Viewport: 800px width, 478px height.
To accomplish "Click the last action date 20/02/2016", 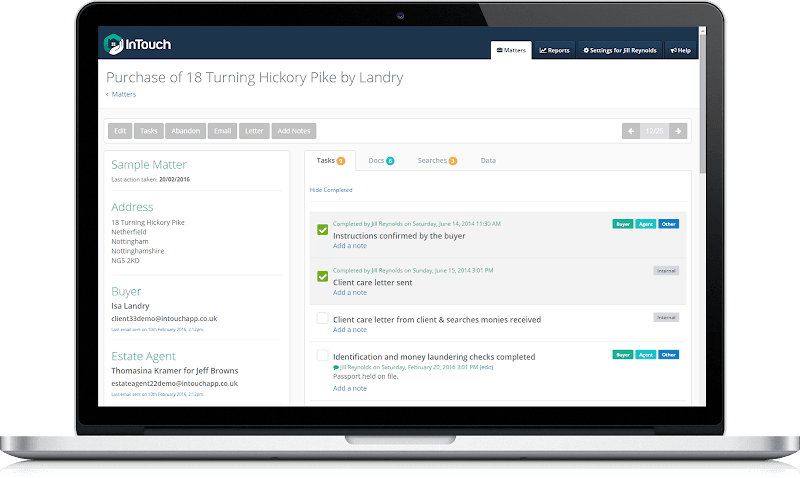I will coord(174,180).
